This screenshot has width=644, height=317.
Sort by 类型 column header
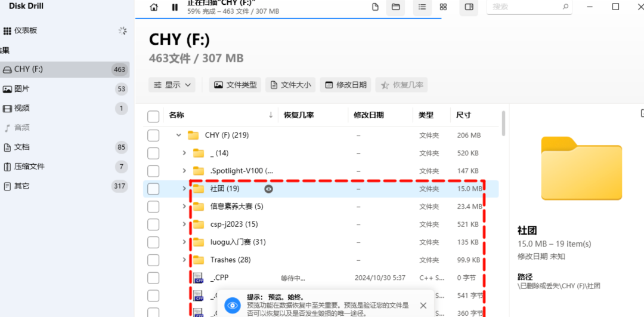pyautogui.click(x=426, y=116)
